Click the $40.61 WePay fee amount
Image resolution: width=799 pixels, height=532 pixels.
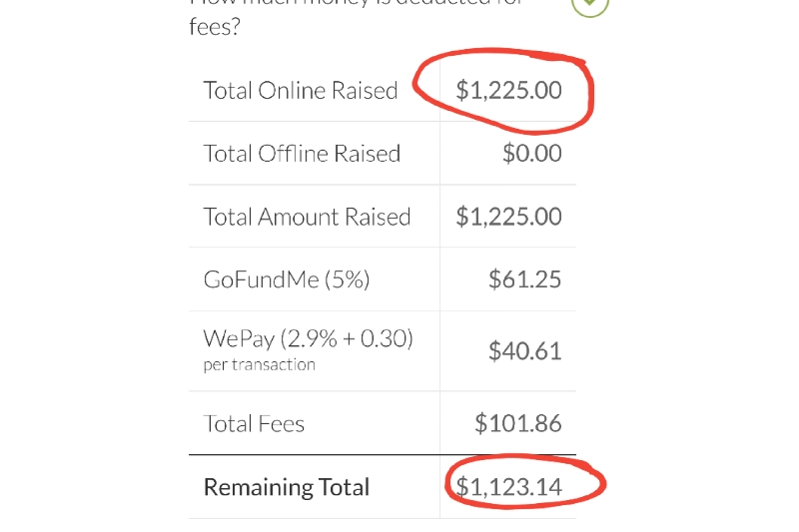click(525, 351)
